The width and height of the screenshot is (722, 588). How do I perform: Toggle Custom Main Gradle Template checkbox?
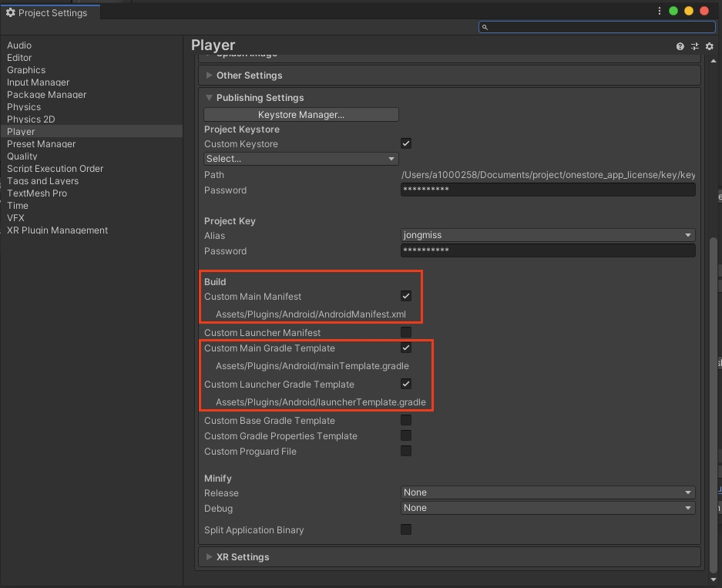point(406,348)
